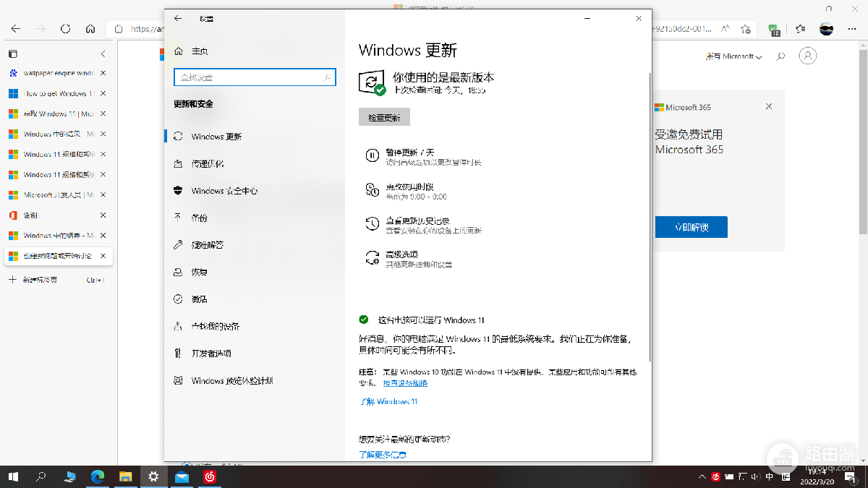Viewport: 868px width, 488px height.
Task: Open notification center icon on taskbar
Action: (x=851, y=476)
